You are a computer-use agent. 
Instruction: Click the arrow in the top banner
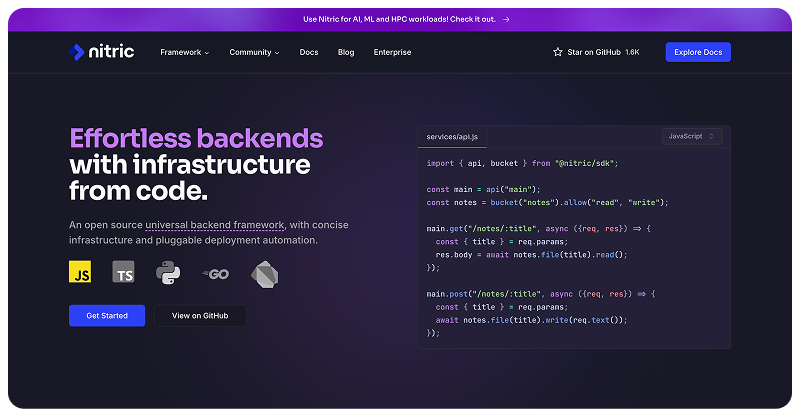click(506, 19)
